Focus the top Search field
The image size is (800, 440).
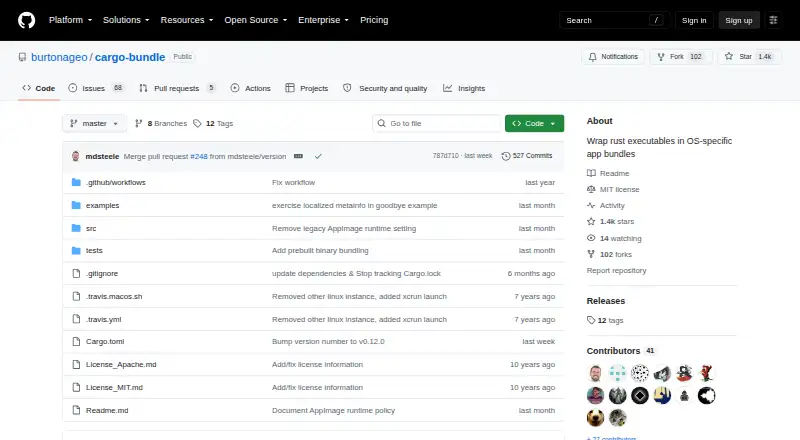click(x=614, y=20)
